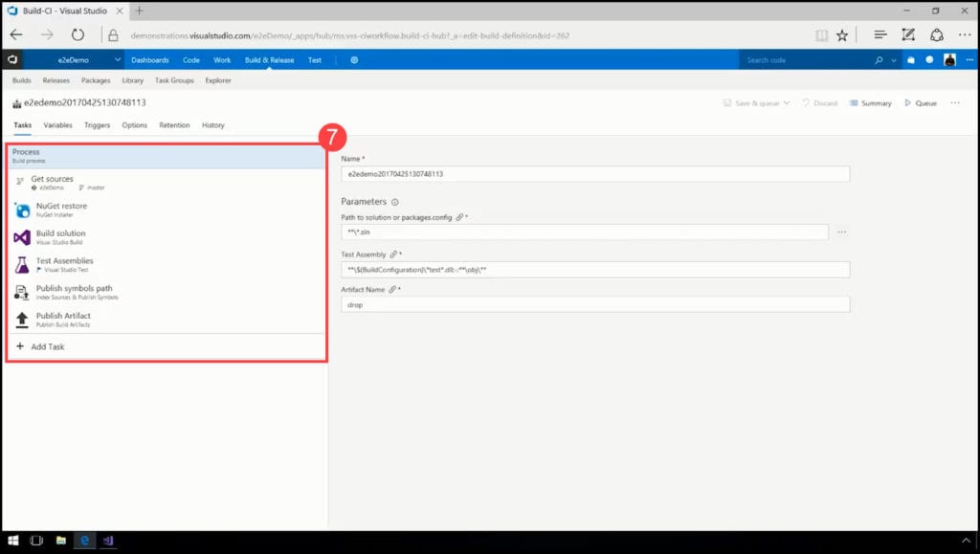This screenshot has height=554, width=980.
Task: Click the Search code box
Action: tap(804, 60)
